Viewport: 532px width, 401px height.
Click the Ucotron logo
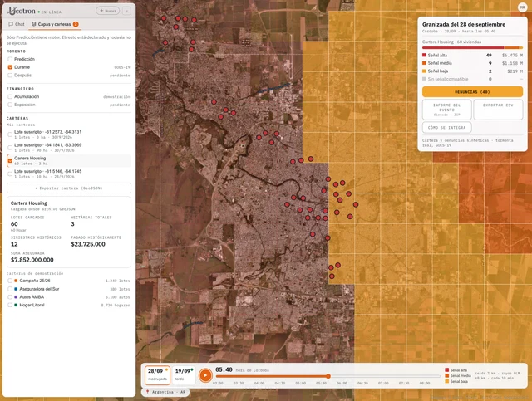click(22, 11)
